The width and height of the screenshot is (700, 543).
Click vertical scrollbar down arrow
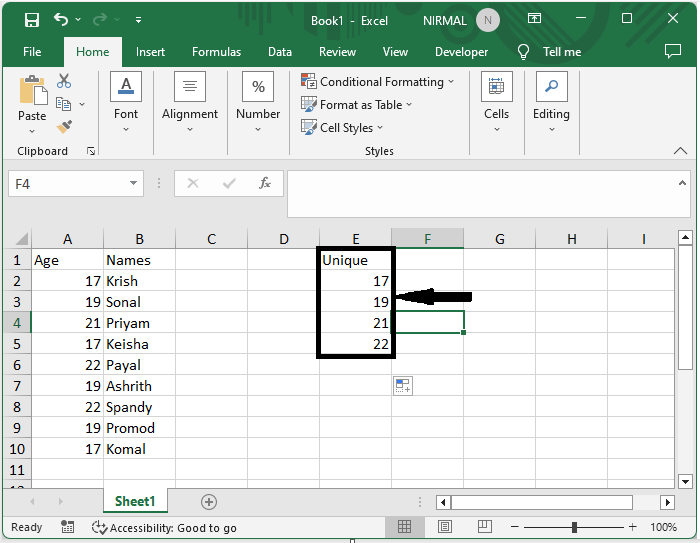click(x=685, y=481)
